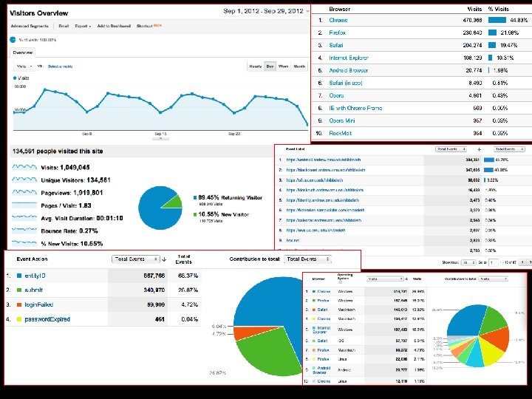Click the Visits sparkline icon
This screenshot has width=532, height=399.
[x=24, y=167]
